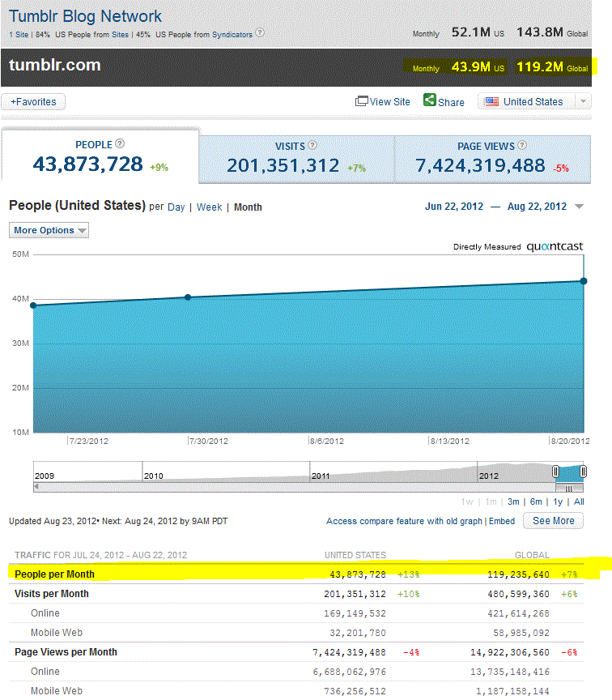
Task: Expand the More Options dropdown
Action: pos(49,230)
